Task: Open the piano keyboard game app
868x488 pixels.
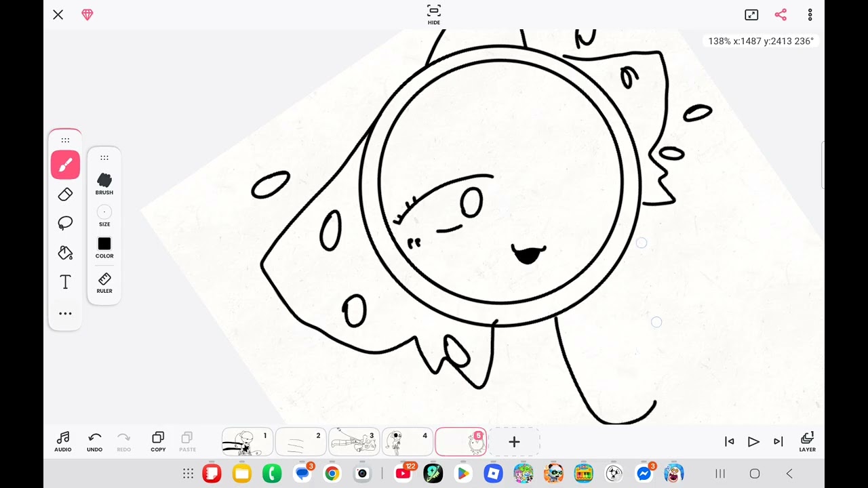Action: [x=583, y=474]
